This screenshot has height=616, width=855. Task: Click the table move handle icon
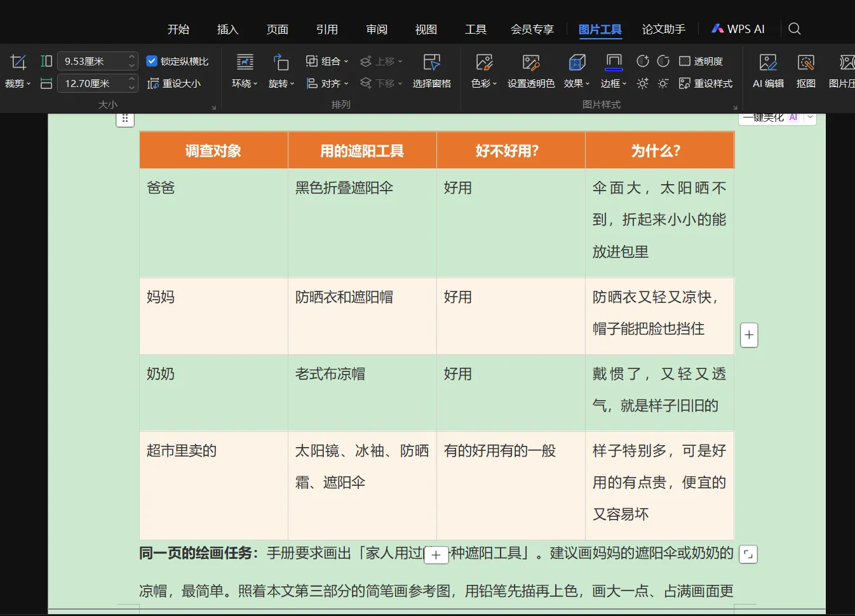(125, 118)
